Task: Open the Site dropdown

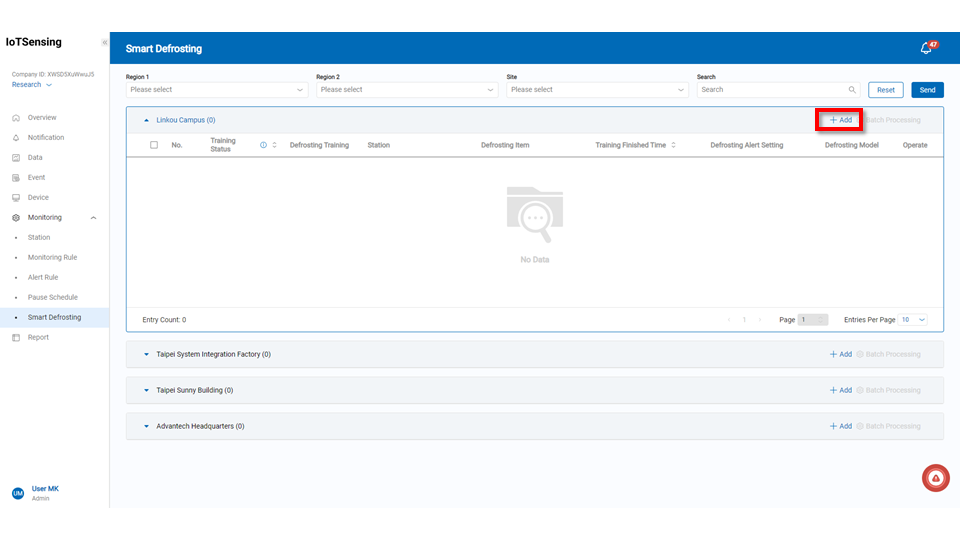Action: (597, 90)
